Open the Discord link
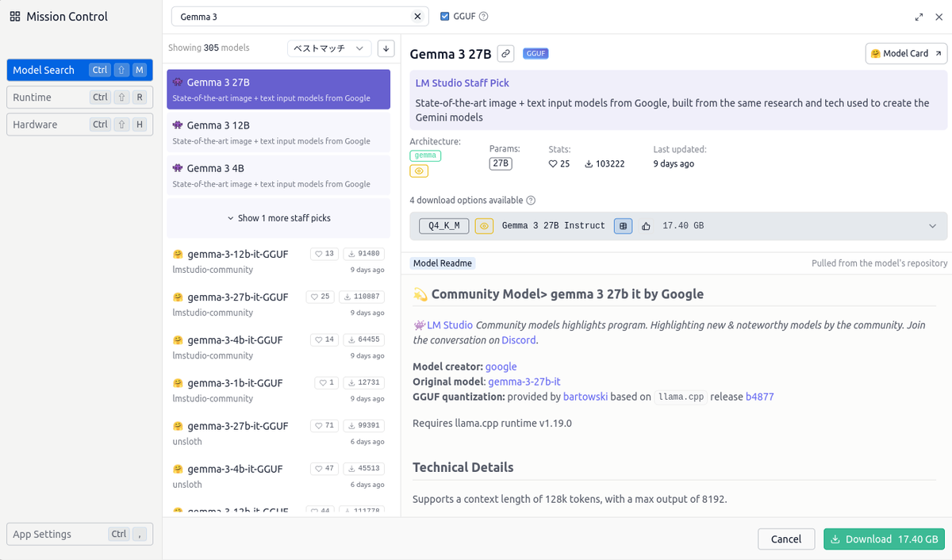 (x=519, y=339)
